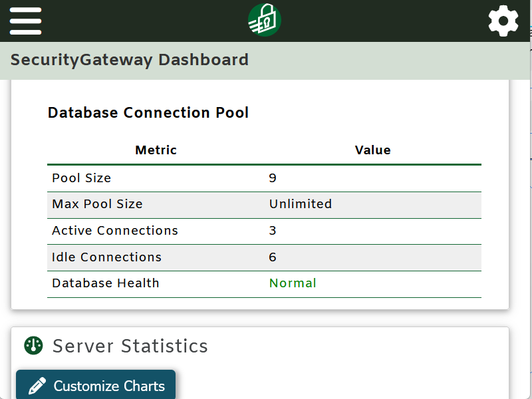Open settings via the gear icon
This screenshot has width=532, height=399.
(x=503, y=20)
